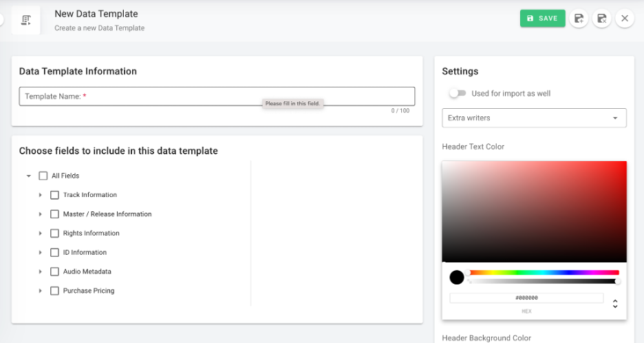Image resolution: width=644 pixels, height=343 pixels.
Task: Expand the ID Information node
Action: (x=40, y=252)
